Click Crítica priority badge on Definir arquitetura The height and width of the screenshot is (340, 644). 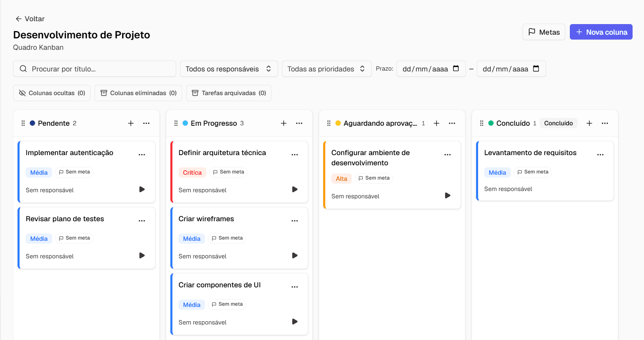[x=192, y=173]
